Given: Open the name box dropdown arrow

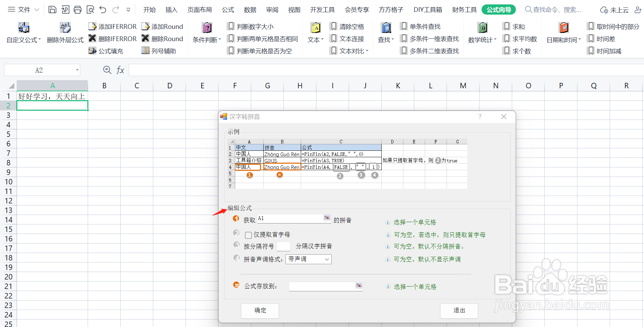Looking at the screenshot, I should point(77,70).
